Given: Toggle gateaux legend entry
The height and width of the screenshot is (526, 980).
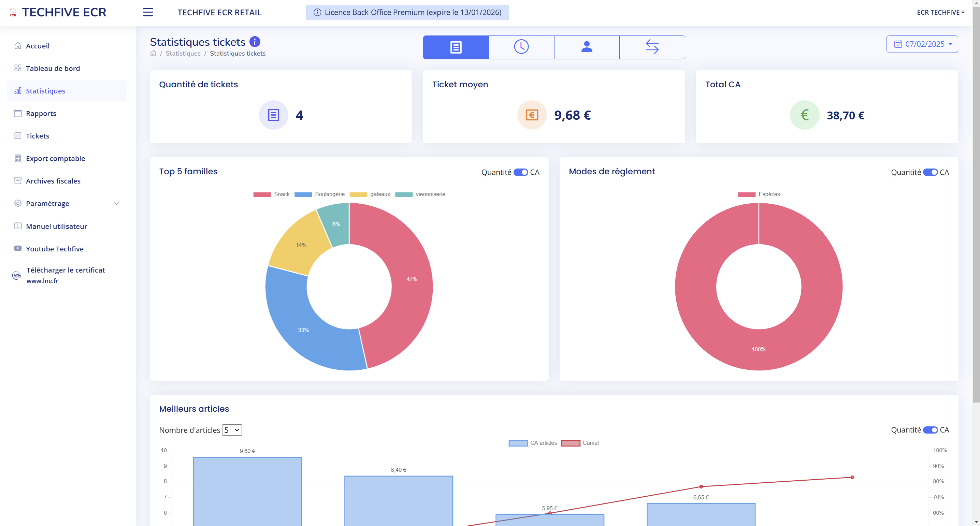Looking at the screenshot, I should (370, 194).
